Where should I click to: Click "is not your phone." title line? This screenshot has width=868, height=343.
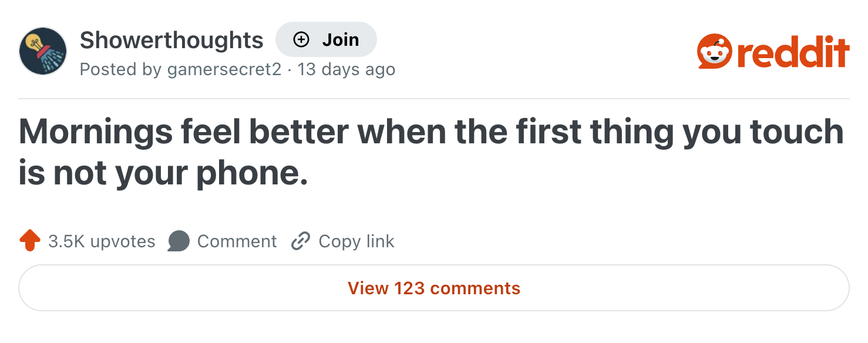(163, 174)
